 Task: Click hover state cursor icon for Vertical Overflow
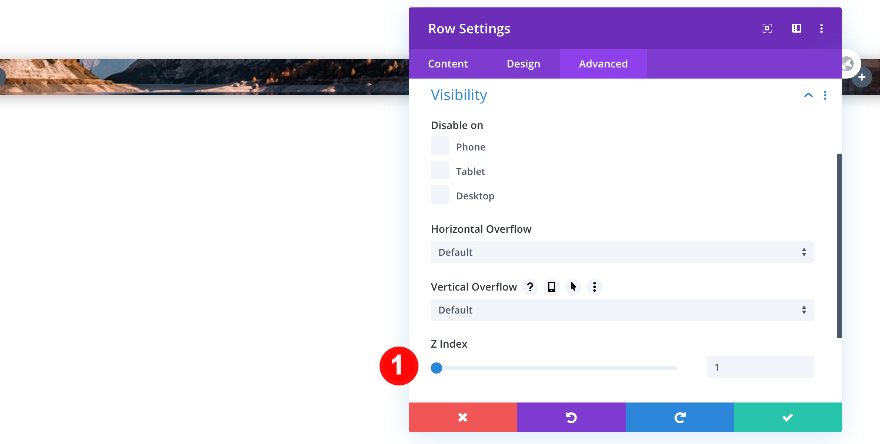click(x=573, y=287)
